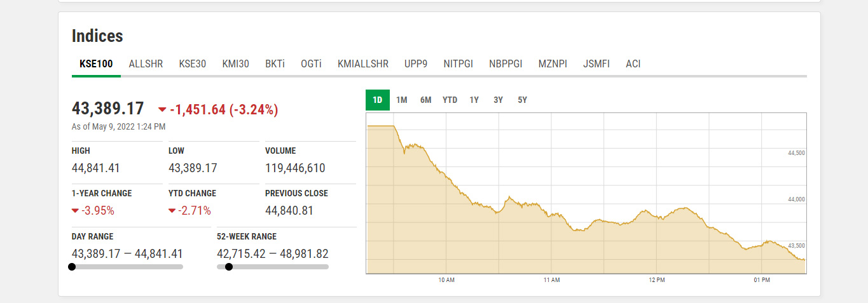Image resolution: width=868 pixels, height=303 pixels.
Task: Show the 5Y chart range
Action: (522, 100)
